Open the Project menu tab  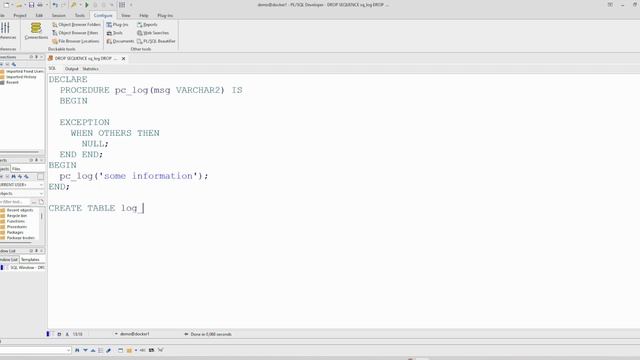[x=20, y=16]
